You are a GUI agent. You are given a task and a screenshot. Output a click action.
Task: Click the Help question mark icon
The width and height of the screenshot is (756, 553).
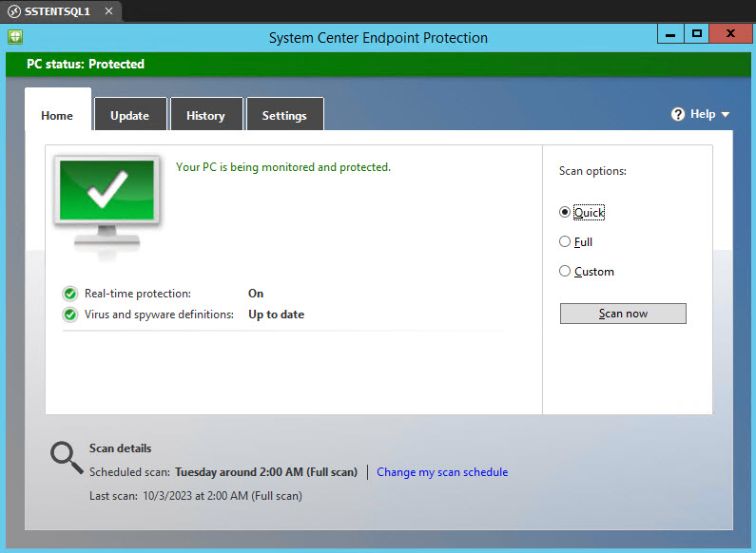point(677,114)
